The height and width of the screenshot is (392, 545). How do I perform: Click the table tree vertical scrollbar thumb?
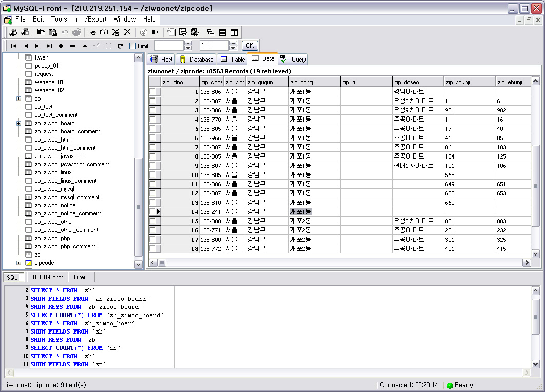coord(139,207)
